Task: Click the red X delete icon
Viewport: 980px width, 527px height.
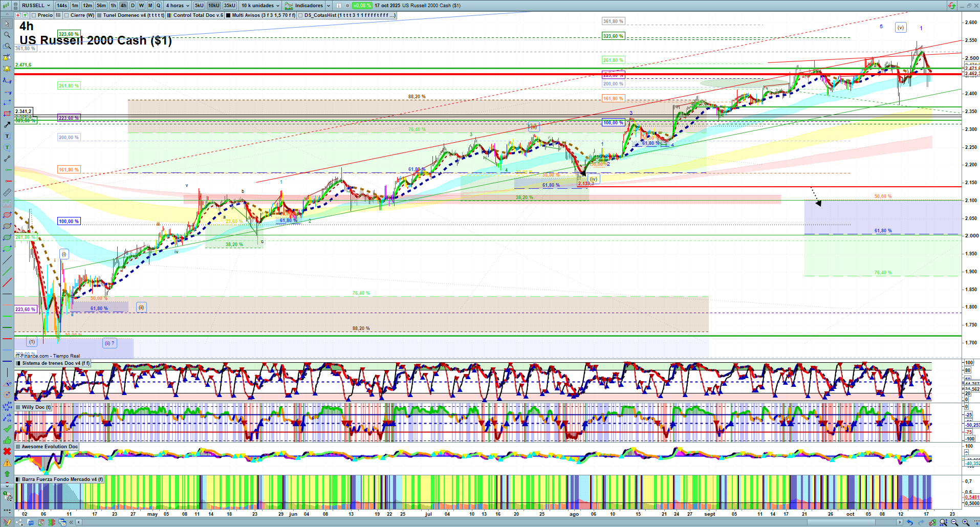Action: click(x=7, y=451)
